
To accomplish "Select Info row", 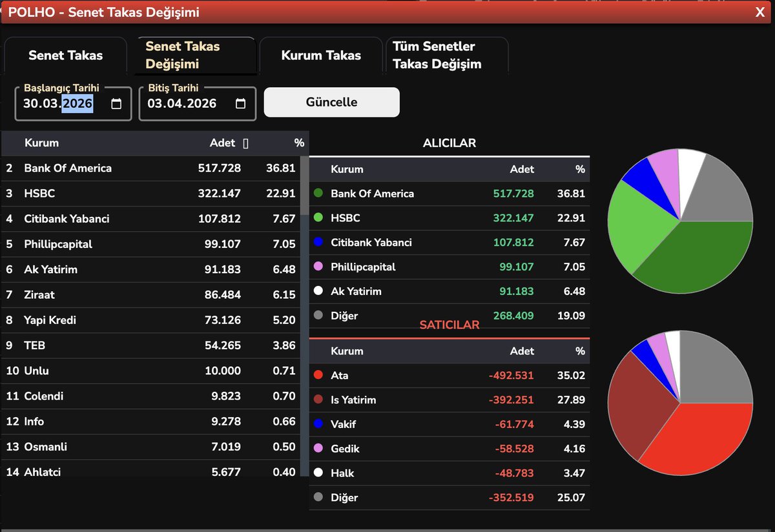I will click(x=150, y=422).
